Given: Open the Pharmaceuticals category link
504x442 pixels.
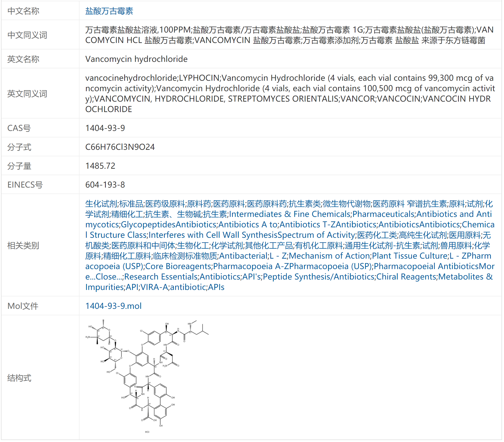Looking at the screenshot, I should (383, 214).
